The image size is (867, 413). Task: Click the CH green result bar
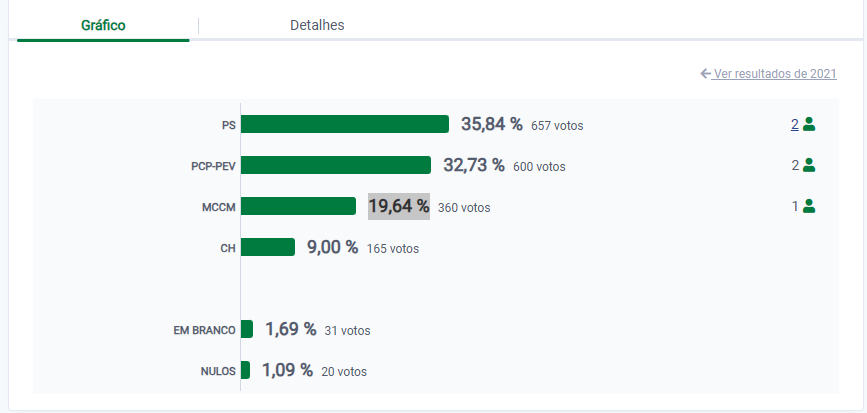[267, 247]
